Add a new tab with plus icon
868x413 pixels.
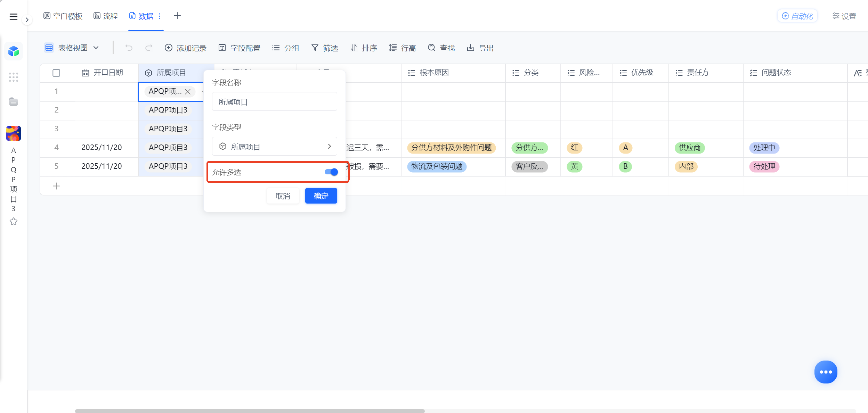pyautogui.click(x=177, y=16)
